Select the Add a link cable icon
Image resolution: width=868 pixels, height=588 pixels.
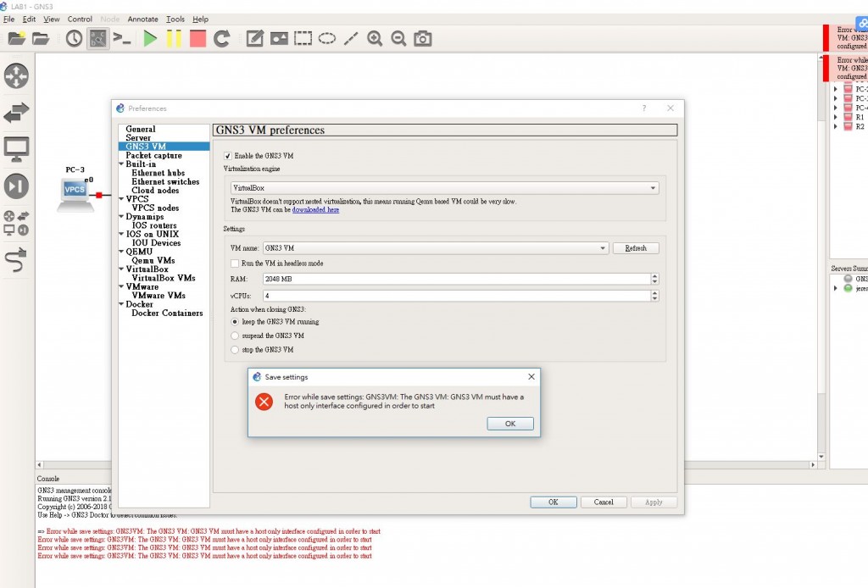click(17, 260)
